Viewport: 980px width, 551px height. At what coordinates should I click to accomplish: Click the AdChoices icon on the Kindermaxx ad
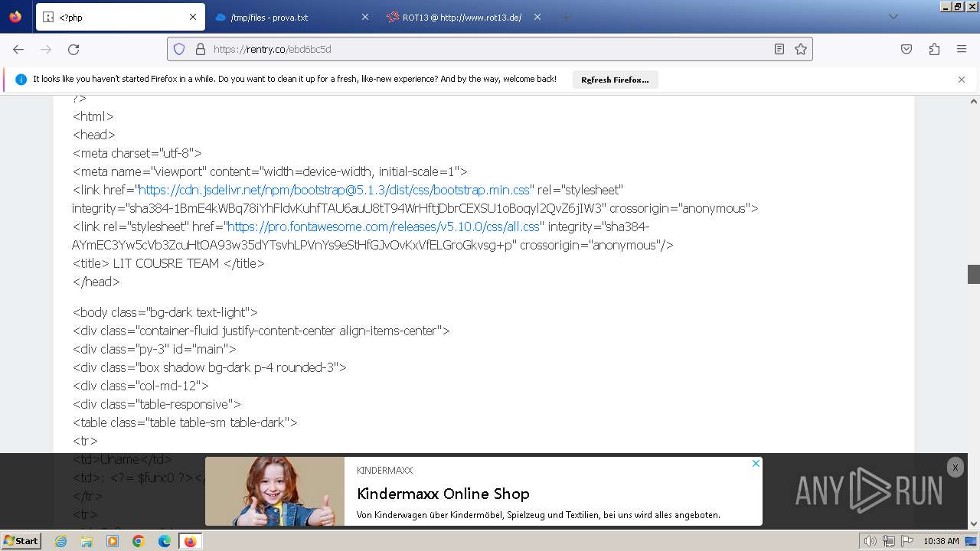click(756, 463)
